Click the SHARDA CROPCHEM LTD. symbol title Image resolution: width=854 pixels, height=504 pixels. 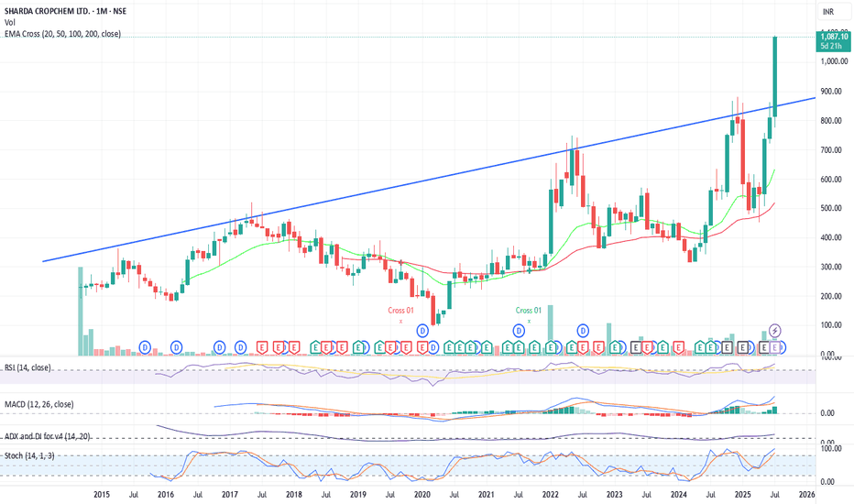[x=65, y=11]
